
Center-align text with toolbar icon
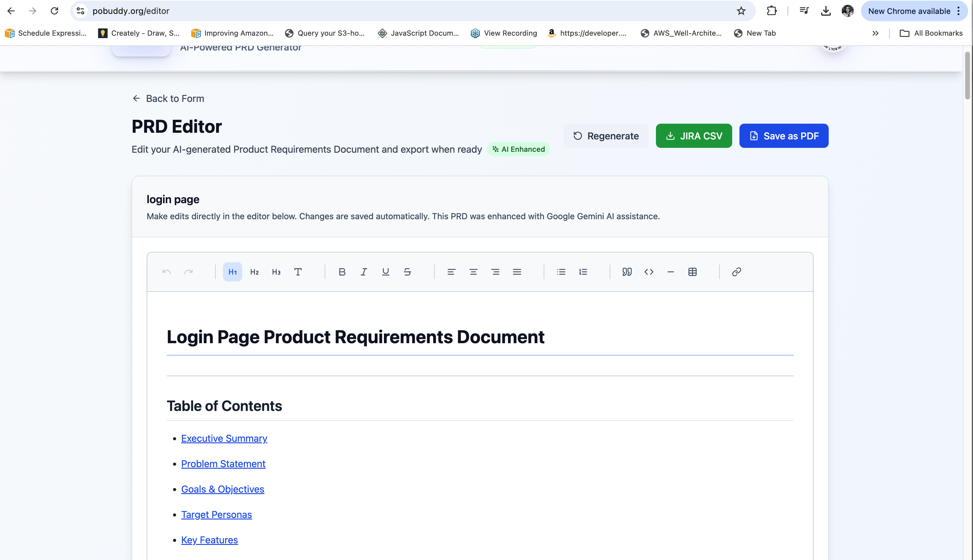(x=473, y=272)
